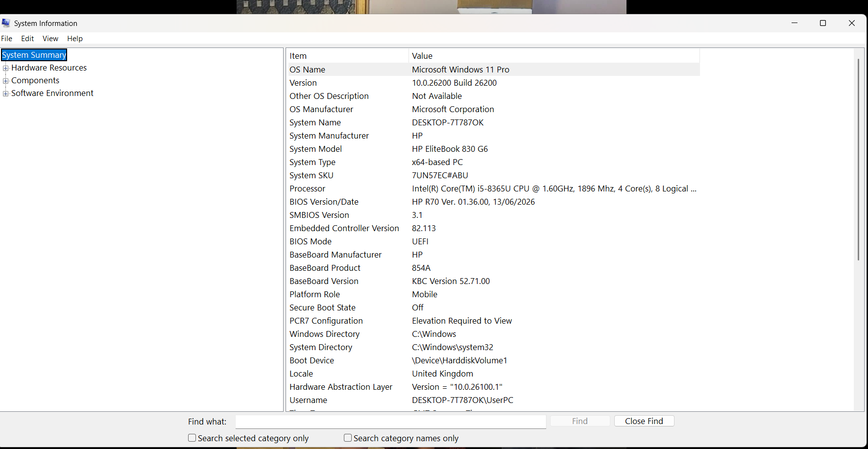Select the Software Environment category

tap(52, 93)
